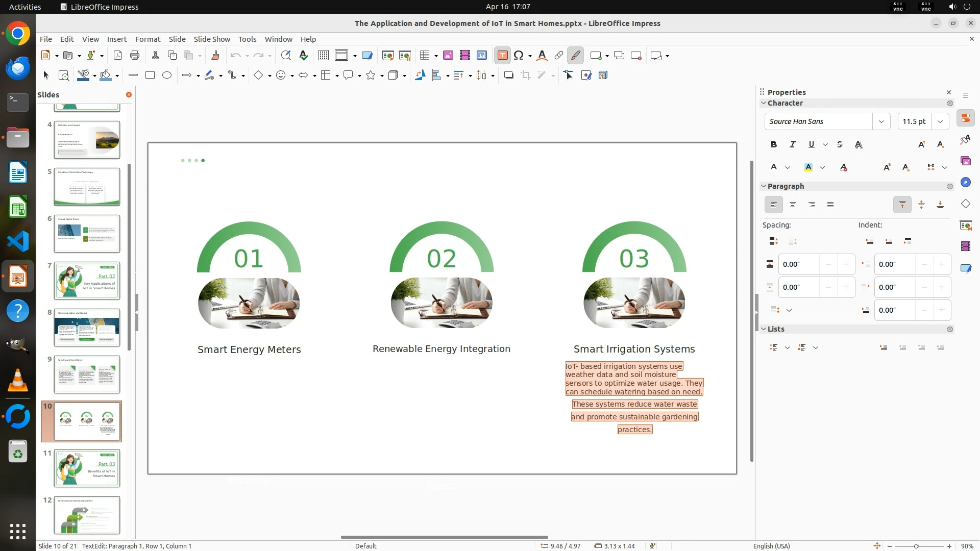Open the Slide Show menu
Viewport: 980px width, 551px height.
212,39
